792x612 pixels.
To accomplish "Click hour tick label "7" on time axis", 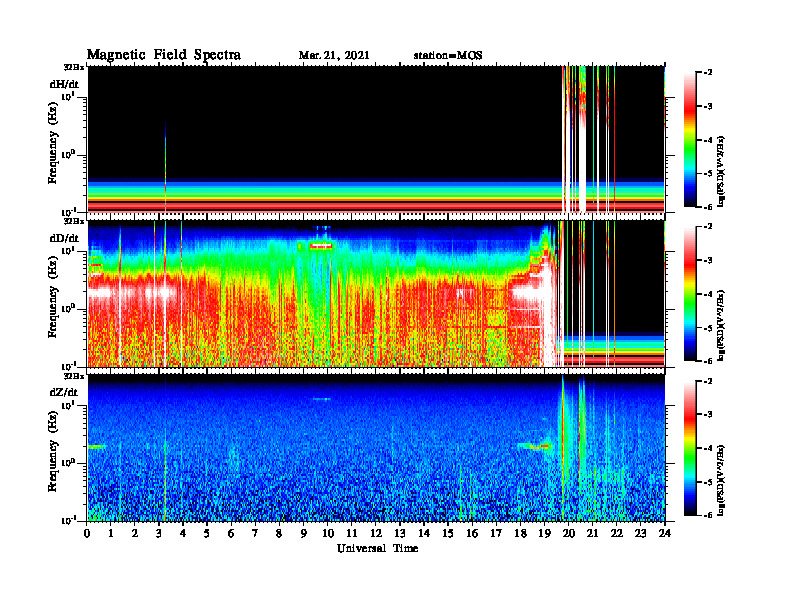I will click(x=256, y=533).
